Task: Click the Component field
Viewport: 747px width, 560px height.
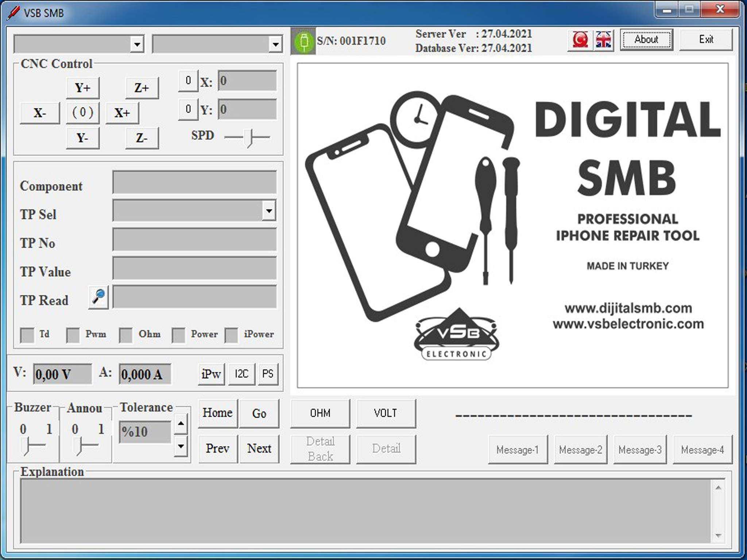Action: click(194, 182)
